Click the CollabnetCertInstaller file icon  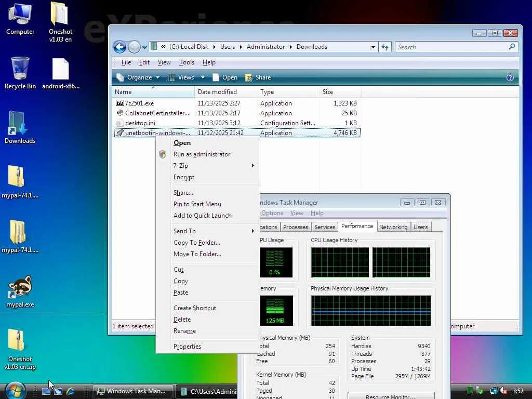(119, 113)
